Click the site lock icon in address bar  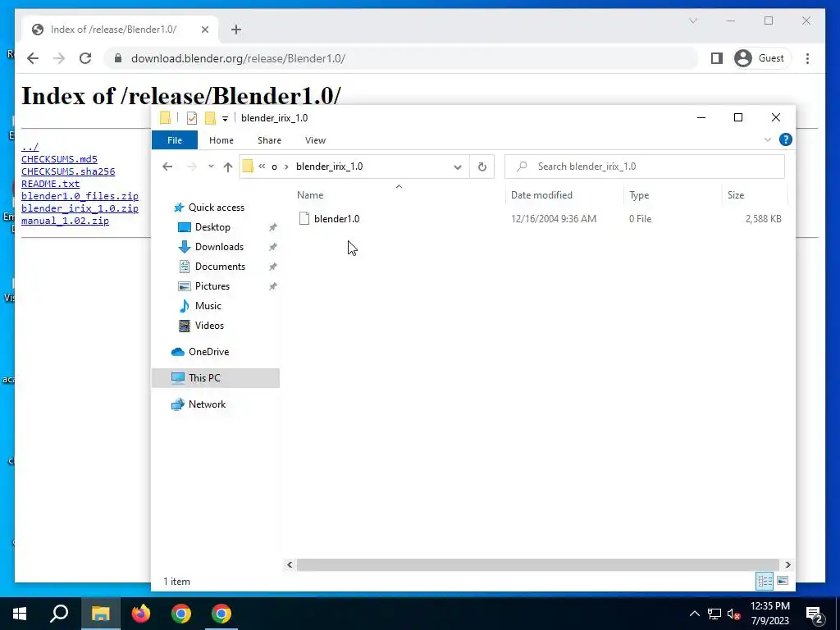tap(118, 58)
